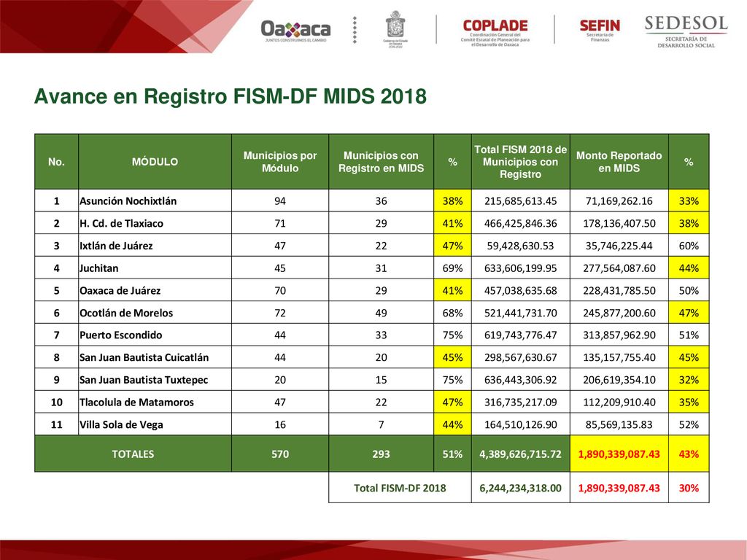
Task: Click the amount '633,606,199.95'
Action: pos(521,268)
